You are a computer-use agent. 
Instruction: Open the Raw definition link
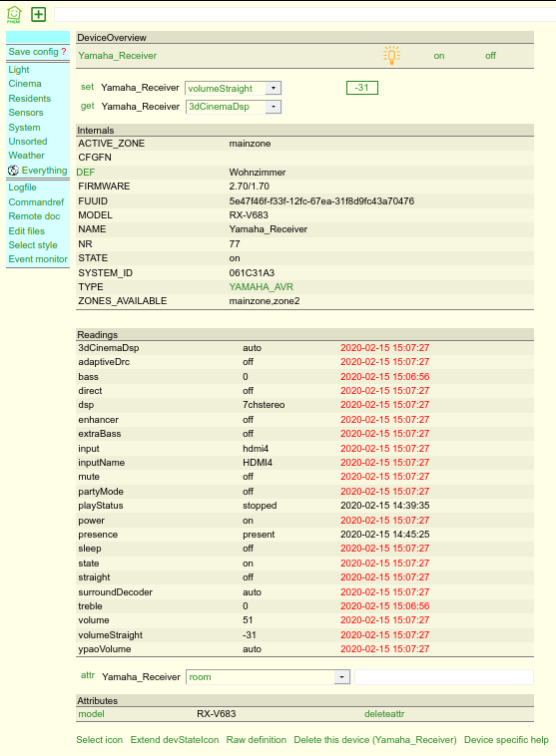click(x=257, y=740)
